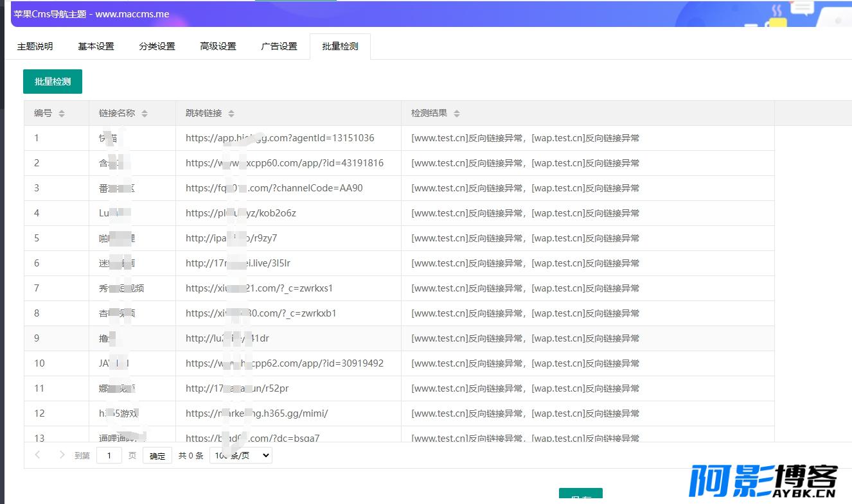The width and height of the screenshot is (852, 504).
Task: Go to the 广告设置 tab
Action: pyautogui.click(x=280, y=46)
